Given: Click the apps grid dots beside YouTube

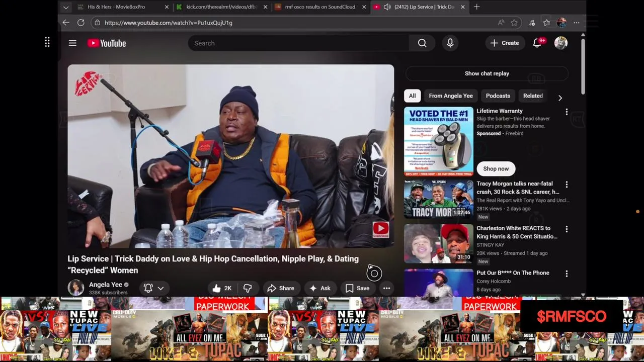Looking at the screenshot, I should [47, 43].
